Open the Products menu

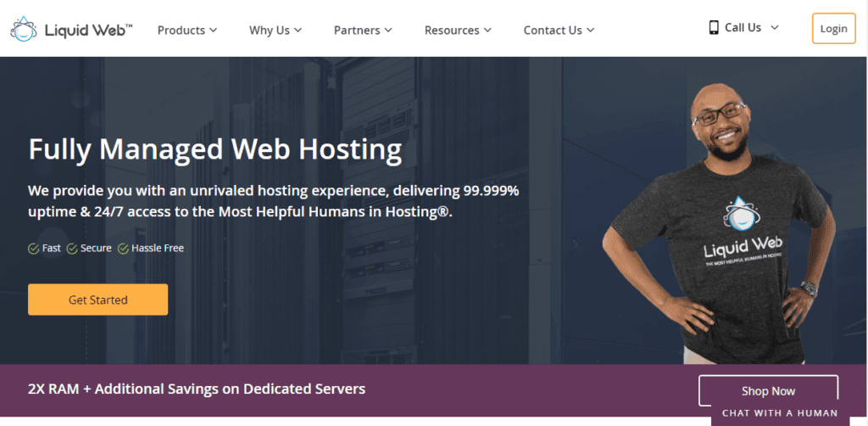coord(187,31)
